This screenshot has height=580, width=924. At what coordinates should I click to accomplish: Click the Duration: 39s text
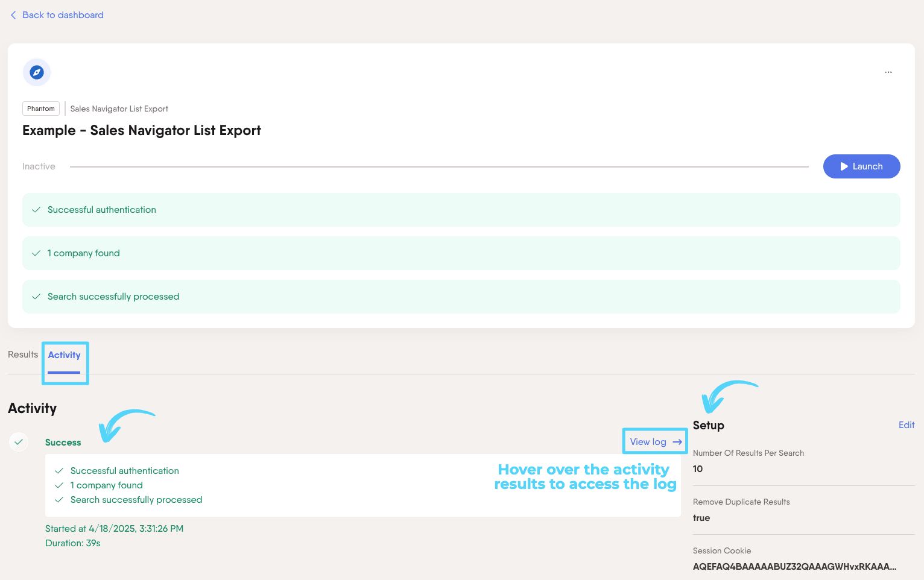[x=73, y=543]
